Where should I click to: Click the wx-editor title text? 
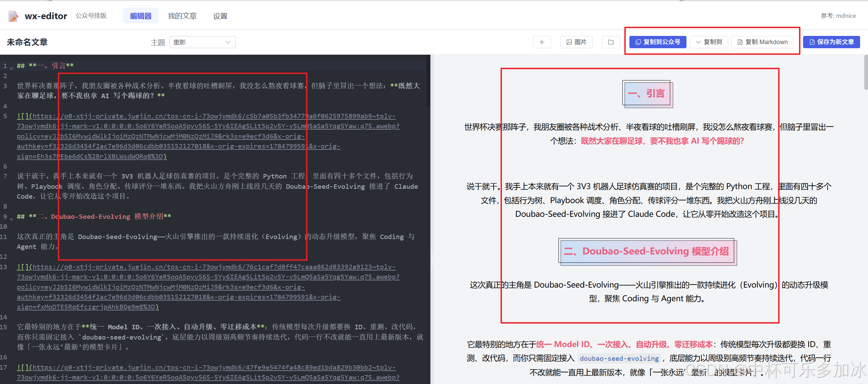point(46,16)
